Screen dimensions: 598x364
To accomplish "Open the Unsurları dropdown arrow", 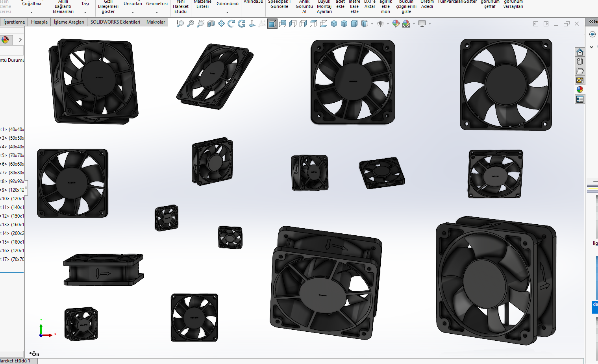I will pos(133,12).
